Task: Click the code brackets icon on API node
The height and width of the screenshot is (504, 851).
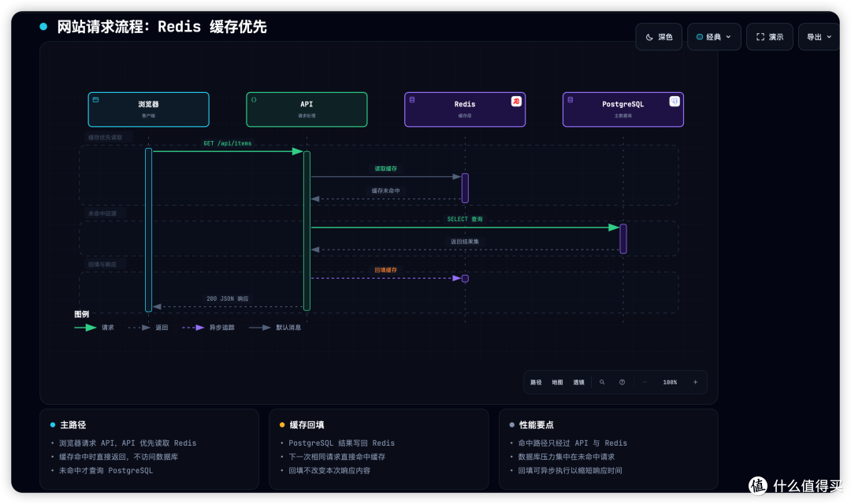Action: click(x=254, y=100)
